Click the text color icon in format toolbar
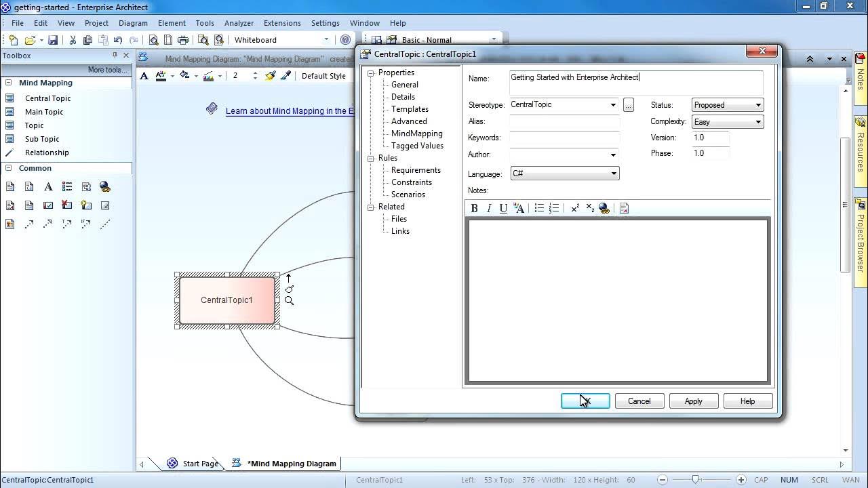The width and height of the screenshot is (868, 488). pos(161,76)
